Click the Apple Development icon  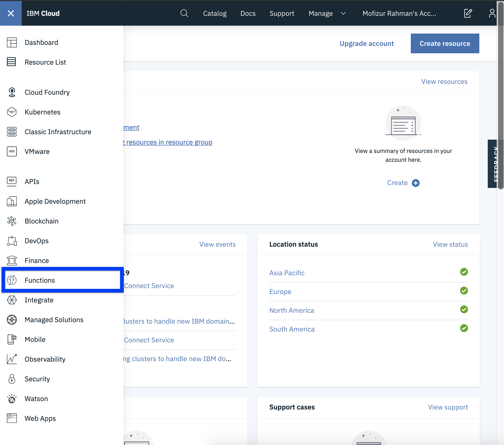coord(12,201)
